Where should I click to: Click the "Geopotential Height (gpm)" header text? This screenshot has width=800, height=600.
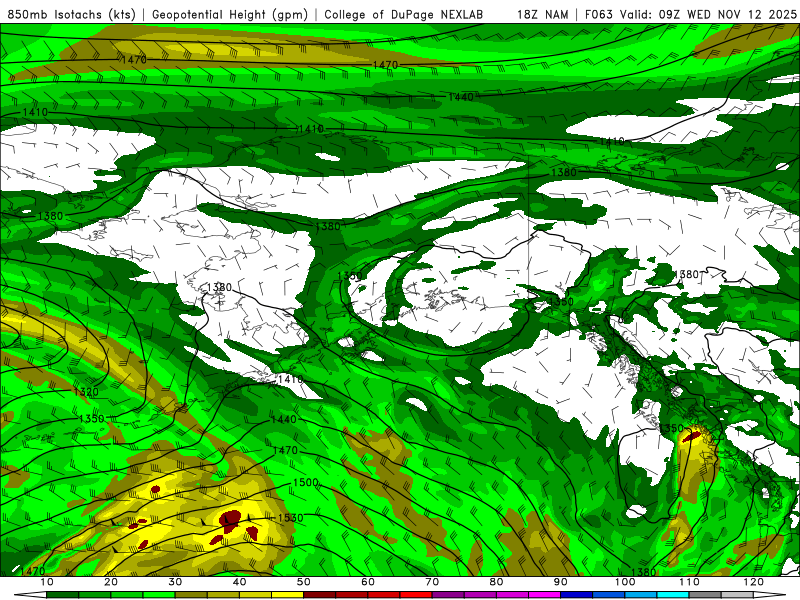click(x=230, y=14)
